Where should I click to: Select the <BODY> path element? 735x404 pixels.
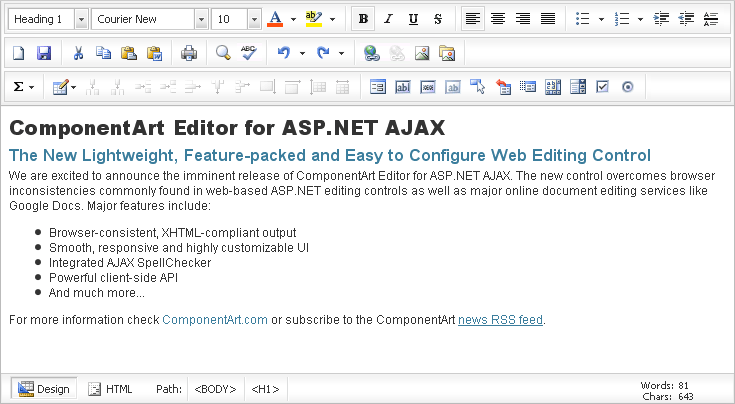[215, 389]
